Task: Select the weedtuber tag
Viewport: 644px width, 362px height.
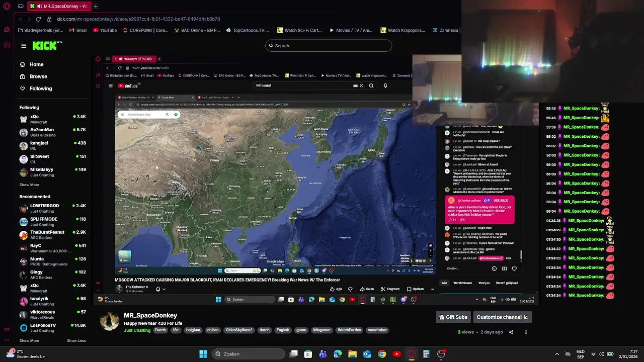Action: point(377,330)
